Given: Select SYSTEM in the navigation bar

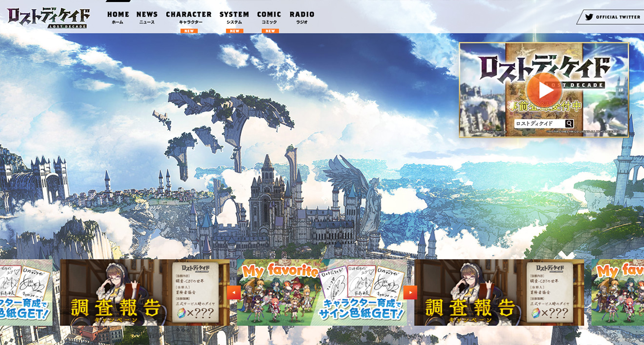Looking at the screenshot, I should [234, 17].
